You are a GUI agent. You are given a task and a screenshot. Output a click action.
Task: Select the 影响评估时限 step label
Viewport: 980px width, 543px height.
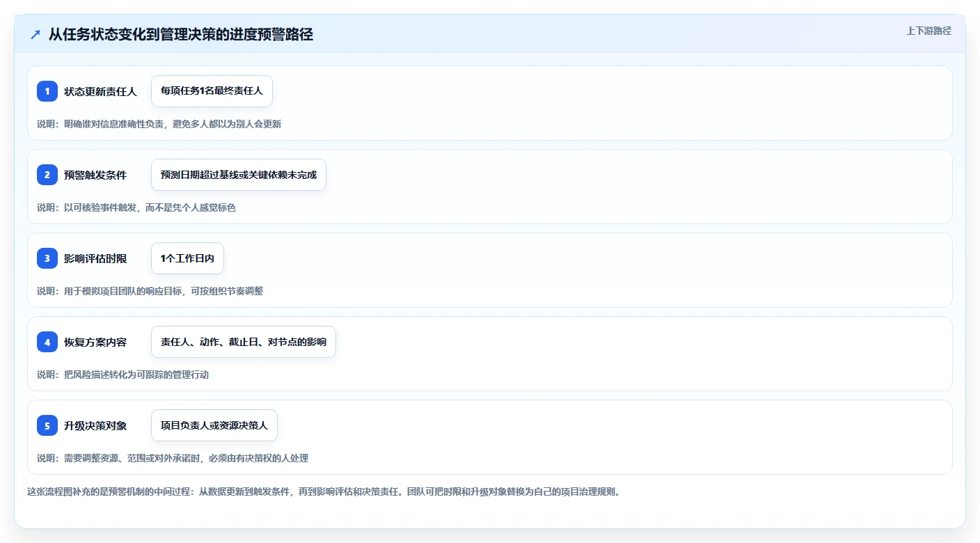point(95,258)
